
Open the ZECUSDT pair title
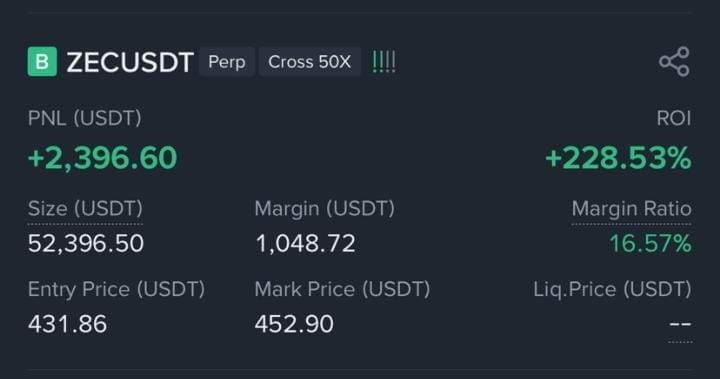point(130,62)
